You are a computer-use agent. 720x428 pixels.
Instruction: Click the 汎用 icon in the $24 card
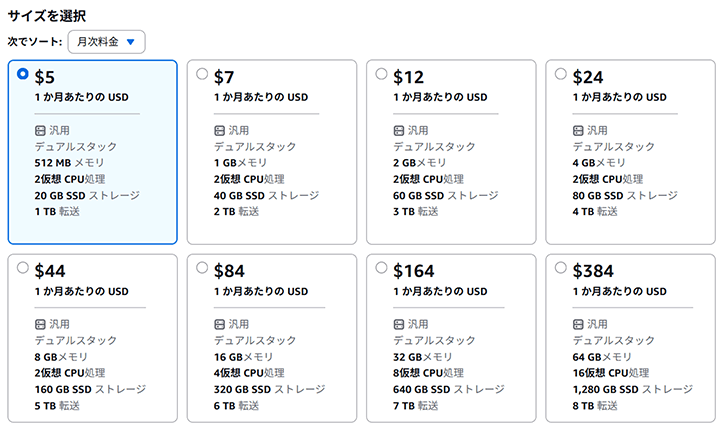578,131
